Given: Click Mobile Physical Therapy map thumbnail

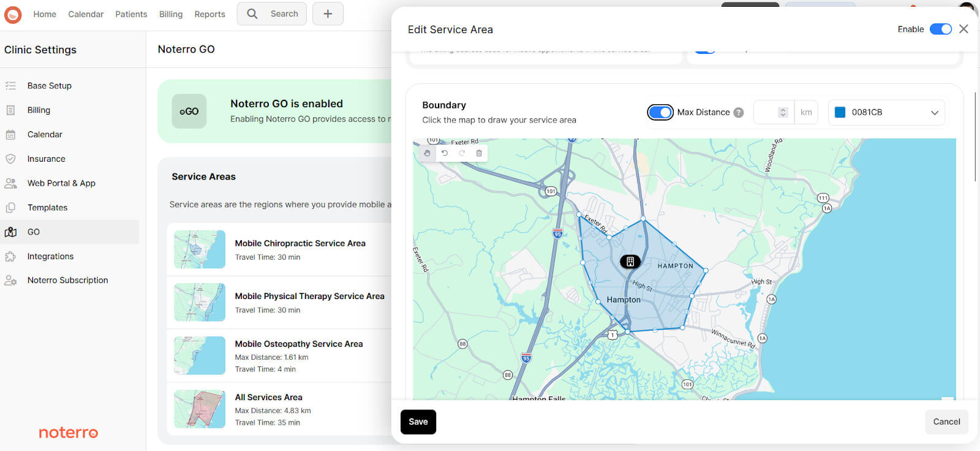Looking at the screenshot, I should coord(200,302).
